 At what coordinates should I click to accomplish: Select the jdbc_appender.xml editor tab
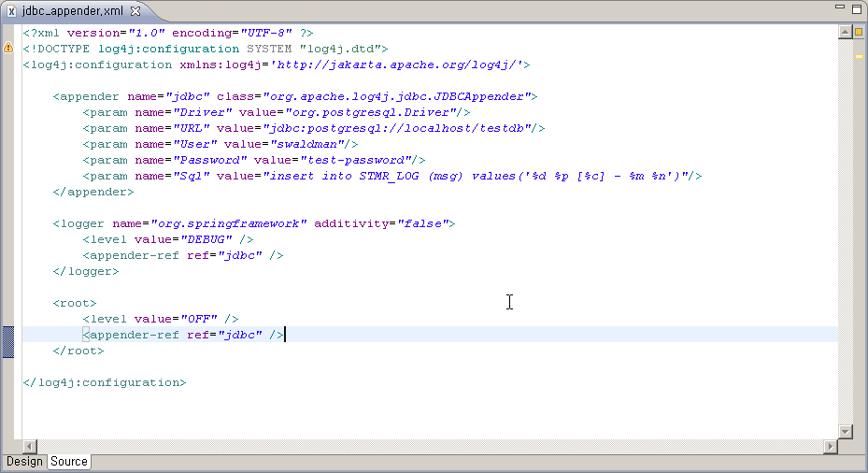tap(73, 11)
